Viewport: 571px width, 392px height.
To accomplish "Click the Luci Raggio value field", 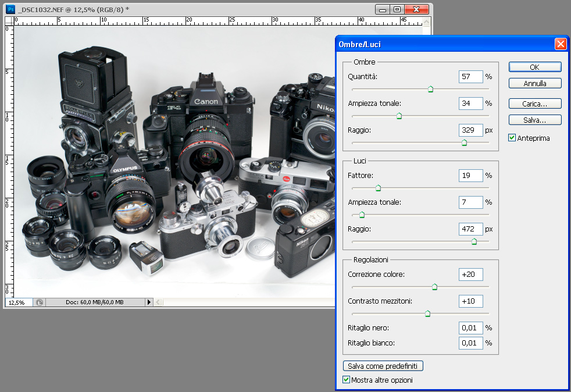I will pyautogui.click(x=470, y=229).
